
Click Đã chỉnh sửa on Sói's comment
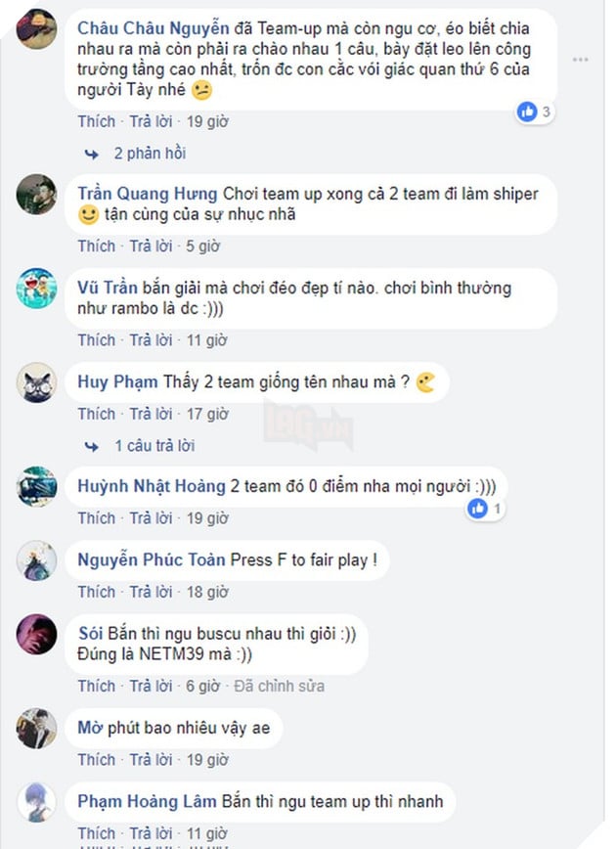click(x=280, y=686)
